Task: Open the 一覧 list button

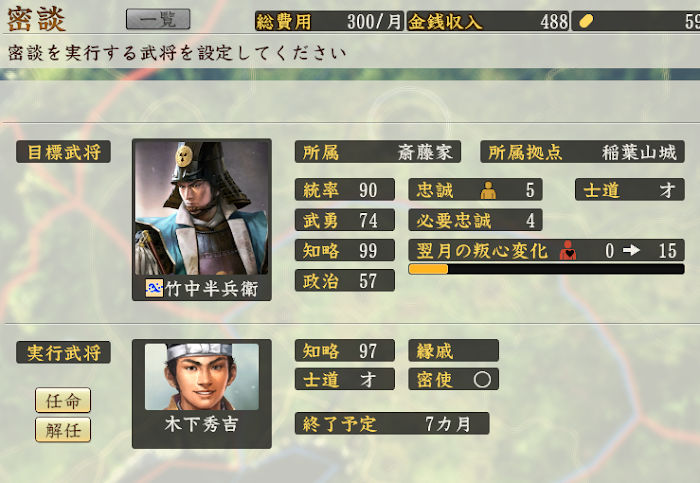Action: pyautogui.click(x=158, y=19)
